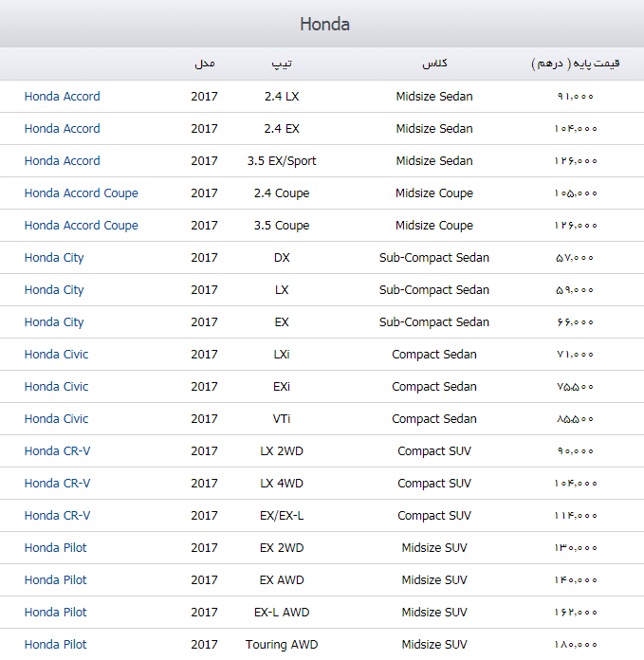Select the 'EX AWD' type cell
Image resolution: width=644 pixels, height=660 pixels.
[282, 580]
